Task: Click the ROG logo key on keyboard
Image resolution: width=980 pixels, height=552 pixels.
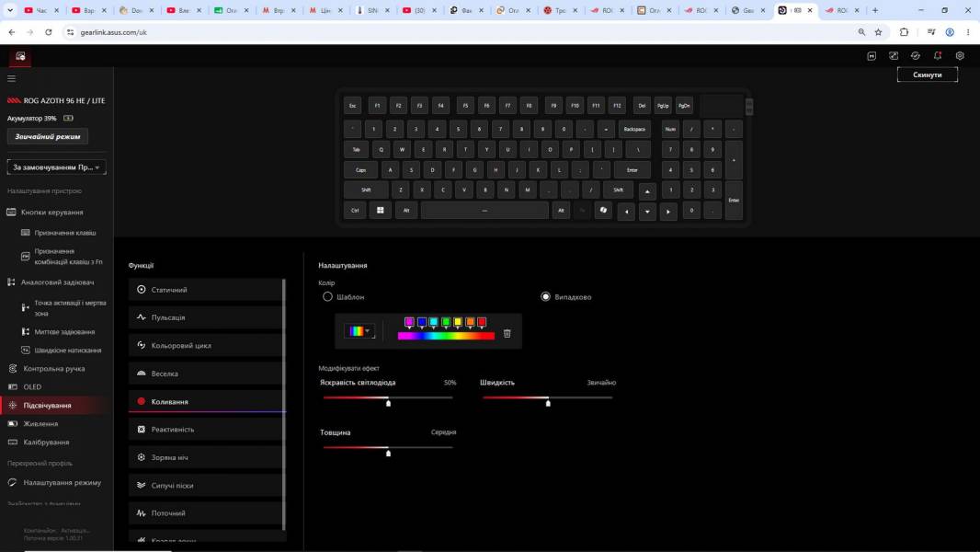Action: 603,210
